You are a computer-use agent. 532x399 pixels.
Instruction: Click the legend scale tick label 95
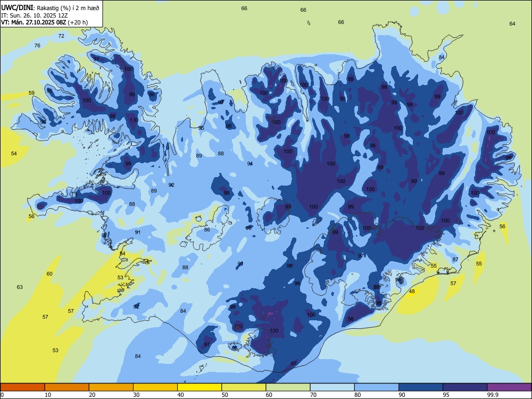tap(446, 395)
